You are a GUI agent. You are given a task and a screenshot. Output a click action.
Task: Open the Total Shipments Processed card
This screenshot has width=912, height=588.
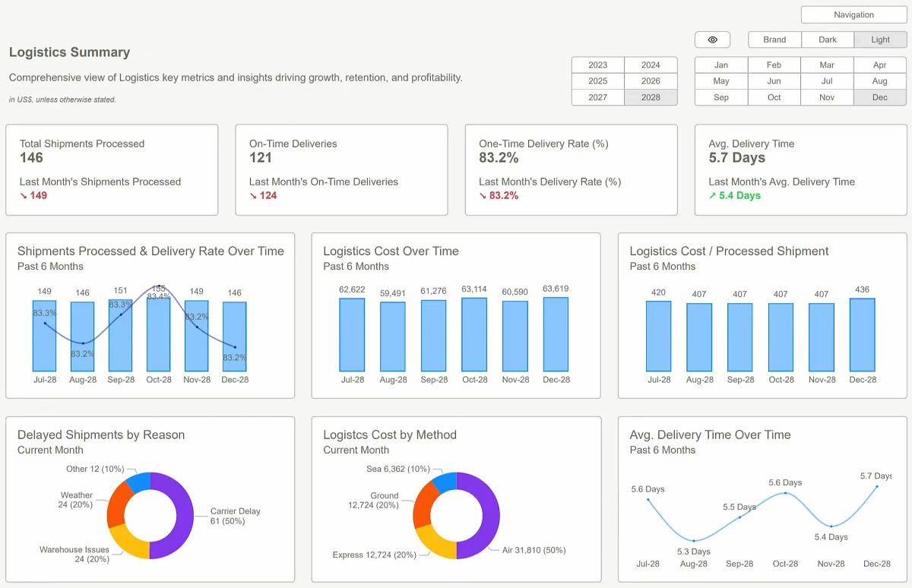[x=112, y=169]
